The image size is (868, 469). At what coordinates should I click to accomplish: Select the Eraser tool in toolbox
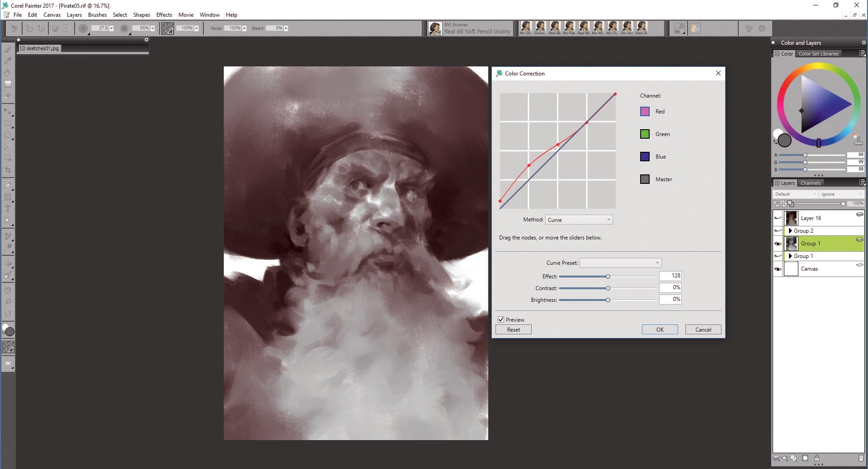tap(8, 96)
